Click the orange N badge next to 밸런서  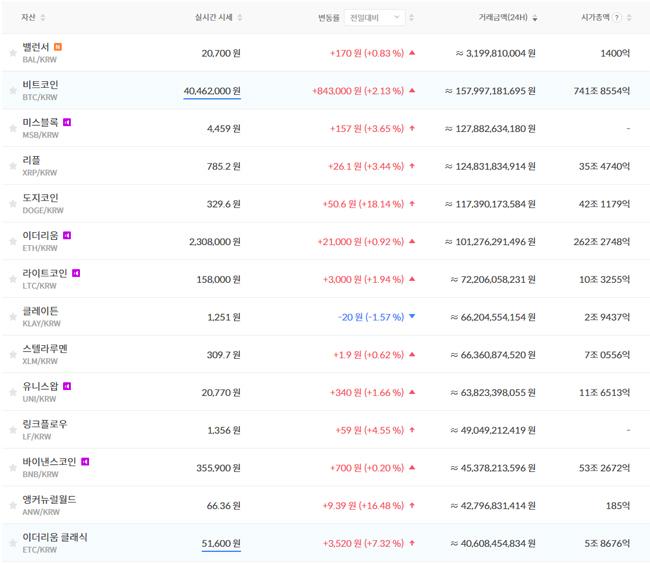point(58,46)
